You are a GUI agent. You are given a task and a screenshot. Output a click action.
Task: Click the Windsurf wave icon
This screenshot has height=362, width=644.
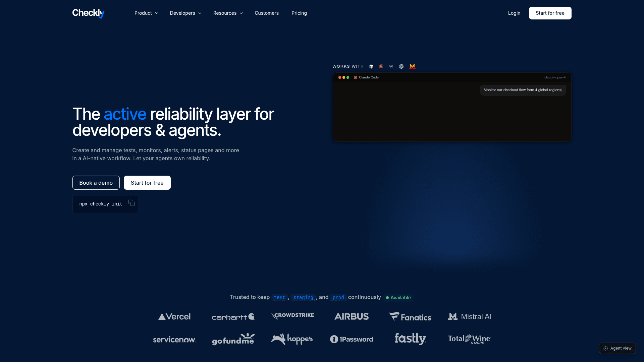391,66
